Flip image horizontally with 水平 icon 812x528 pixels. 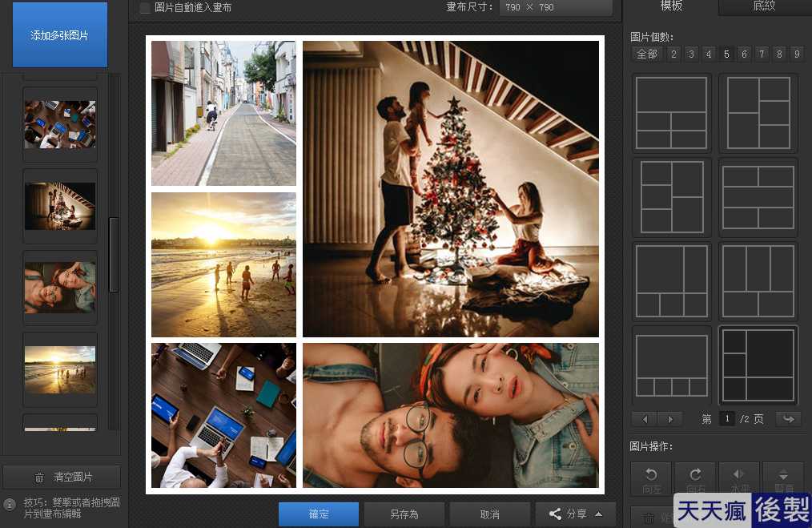[739, 479]
